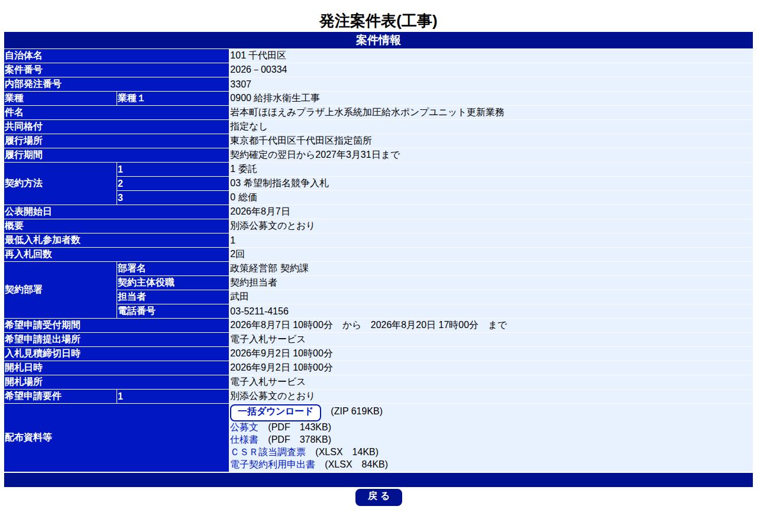Open the 電子契約利用申出書 link
757x532 pixels.
[x=273, y=465]
